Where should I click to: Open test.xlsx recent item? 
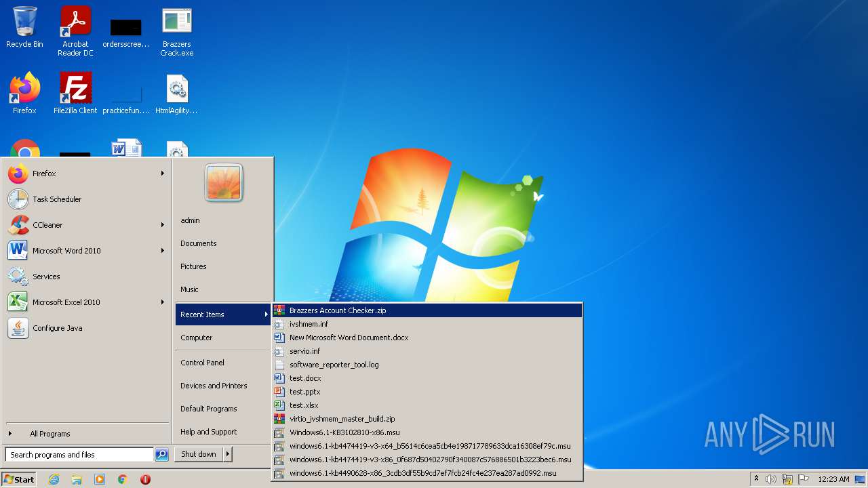427,405
